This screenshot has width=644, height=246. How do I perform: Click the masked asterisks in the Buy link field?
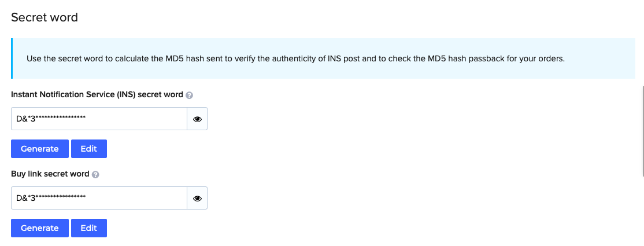(61, 197)
